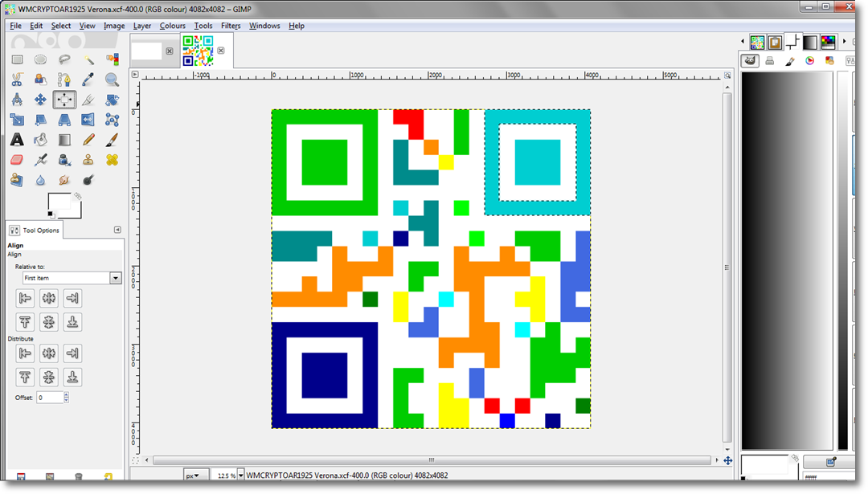This screenshot has height=494, width=868.
Task: Distribute right edges of targets
Action: (72, 353)
